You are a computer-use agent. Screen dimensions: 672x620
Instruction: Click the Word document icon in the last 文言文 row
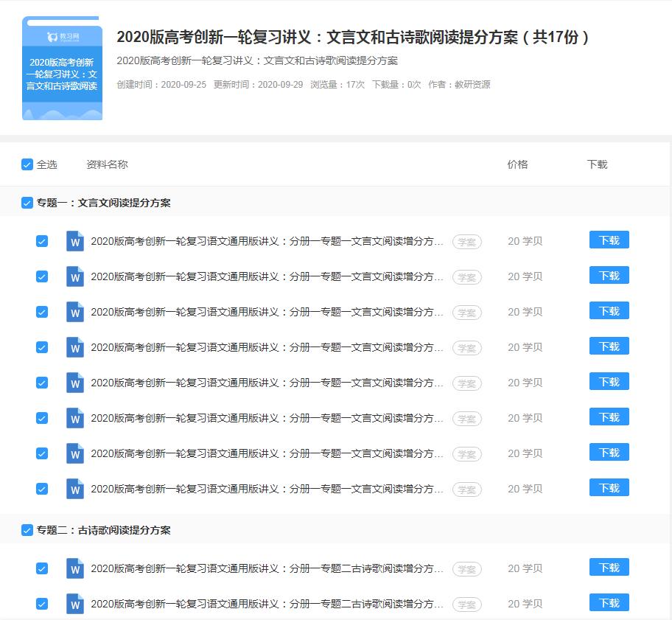[x=74, y=488]
